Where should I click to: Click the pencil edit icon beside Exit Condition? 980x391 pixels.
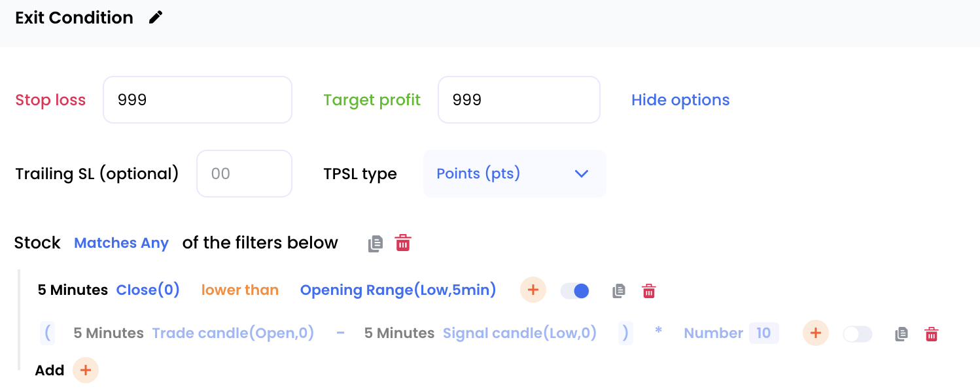click(156, 18)
